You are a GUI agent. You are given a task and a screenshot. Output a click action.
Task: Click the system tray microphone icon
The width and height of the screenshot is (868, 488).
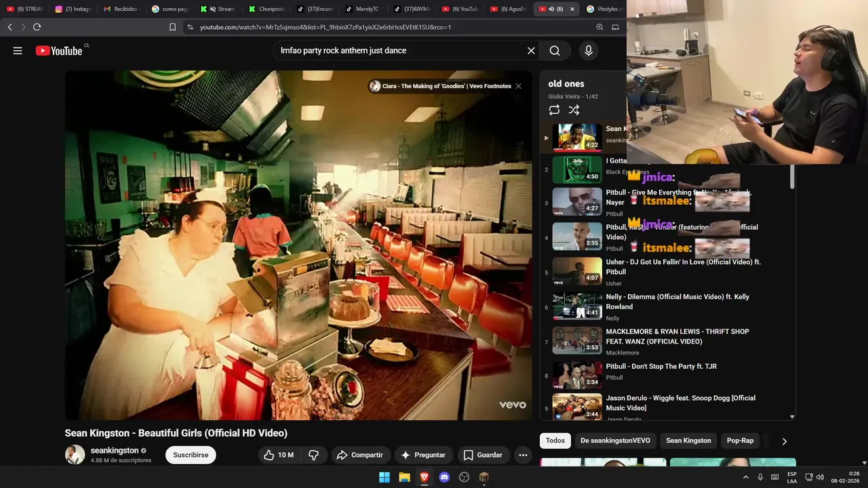click(760, 477)
